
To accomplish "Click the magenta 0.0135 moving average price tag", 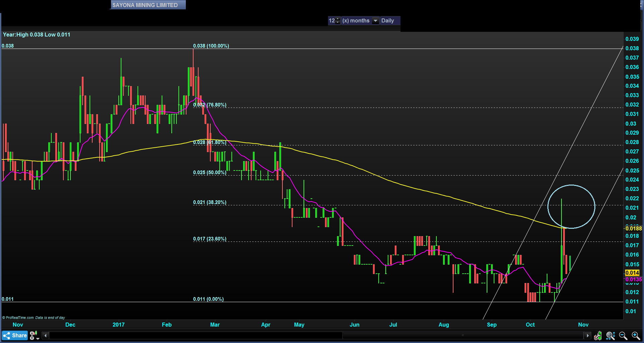I will click(x=633, y=279).
